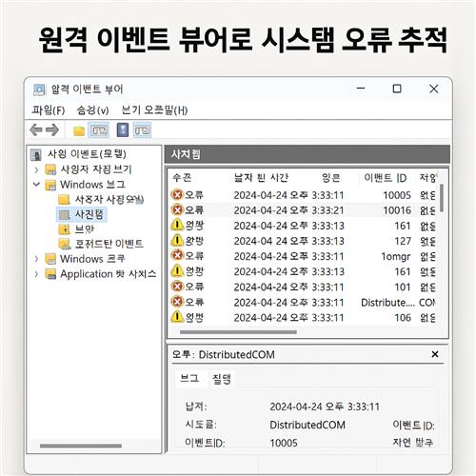The height and width of the screenshot is (476, 476).
Task: Close the DistributedCOM details pane
Action: click(x=435, y=354)
